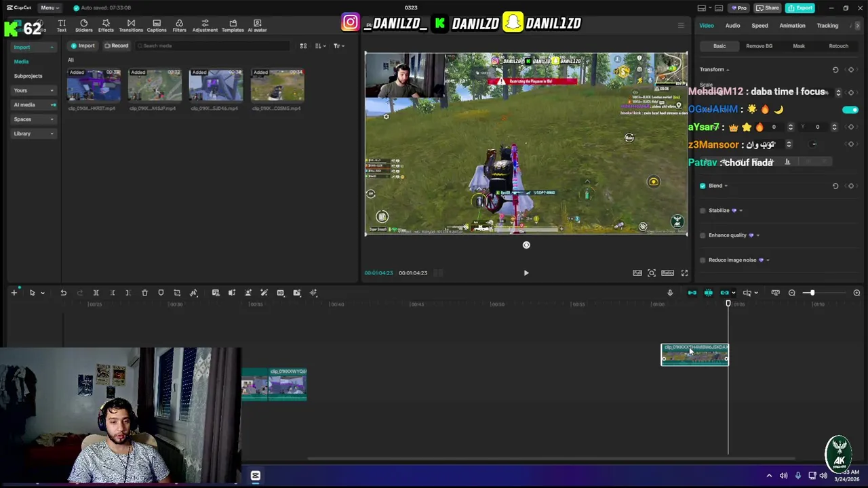Toggle main track magnet snapping
Viewport: 868px width, 488px height.
click(x=692, y=293)
